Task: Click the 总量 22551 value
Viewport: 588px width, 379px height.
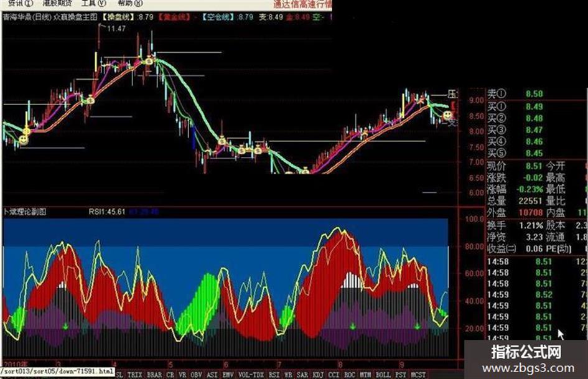Action: 530,201
